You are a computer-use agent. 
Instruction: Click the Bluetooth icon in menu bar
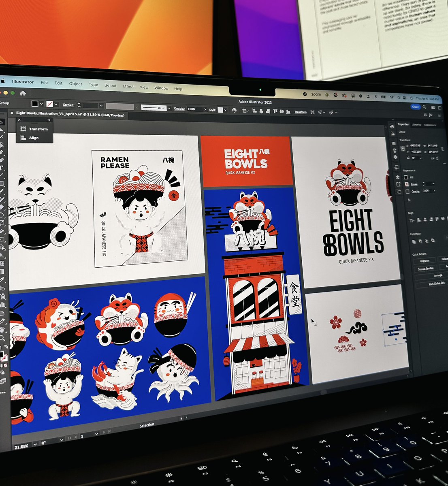point(375,96)
